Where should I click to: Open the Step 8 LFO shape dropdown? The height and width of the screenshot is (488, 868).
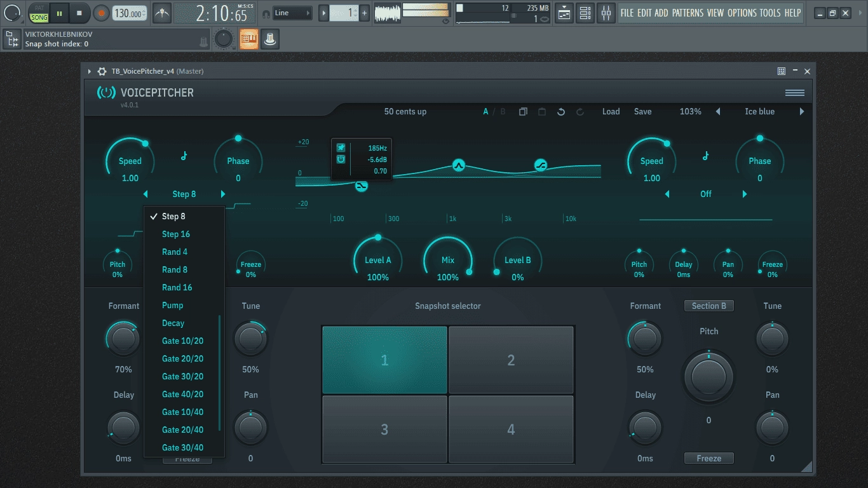point(184,194)
